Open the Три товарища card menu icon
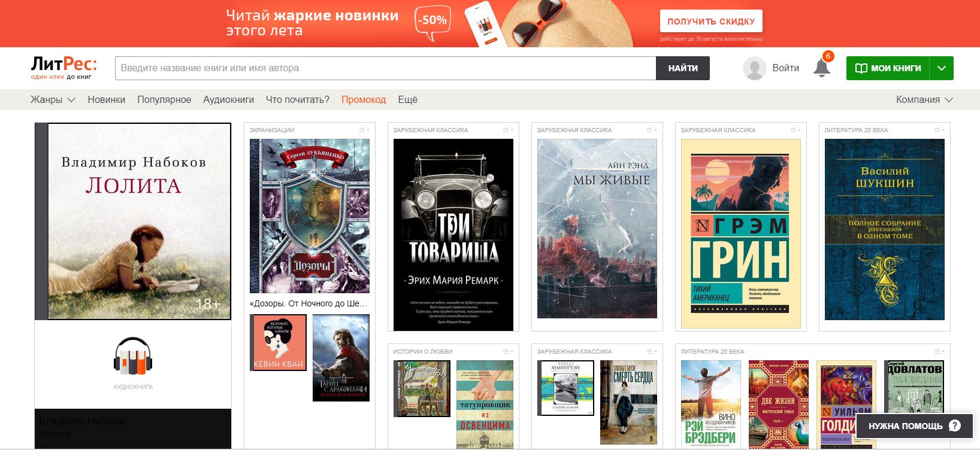 (x=508, y=130)
